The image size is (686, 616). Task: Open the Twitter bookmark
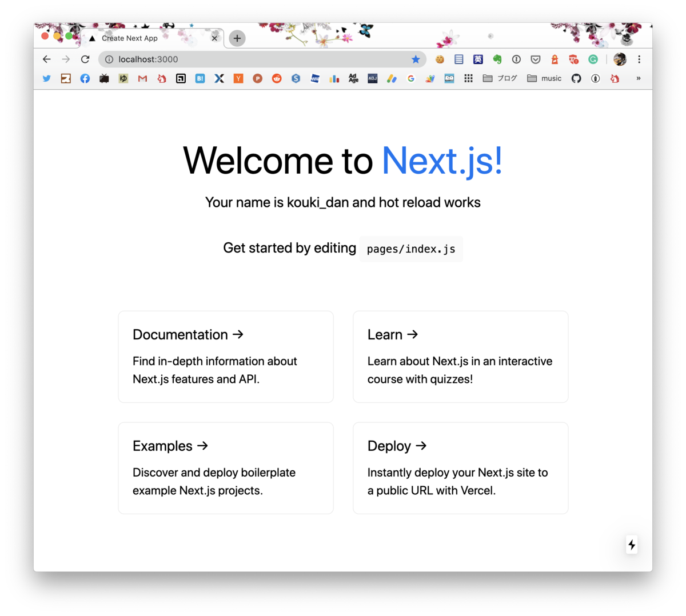click(47, 78)
